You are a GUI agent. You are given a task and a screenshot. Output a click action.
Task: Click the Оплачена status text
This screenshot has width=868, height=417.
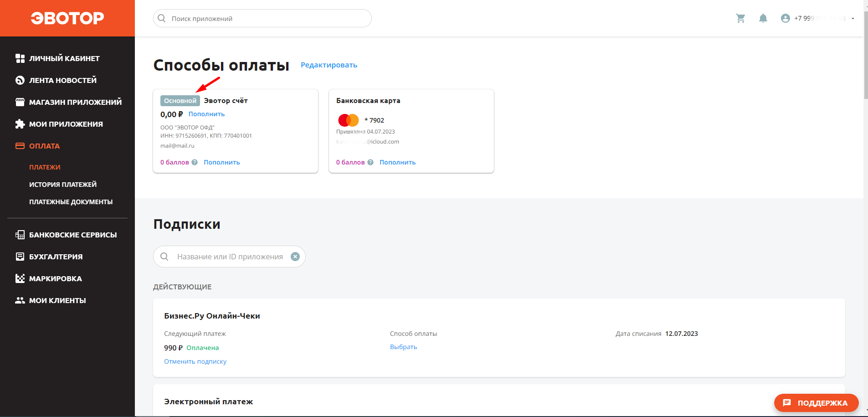(x=203, y=348)
